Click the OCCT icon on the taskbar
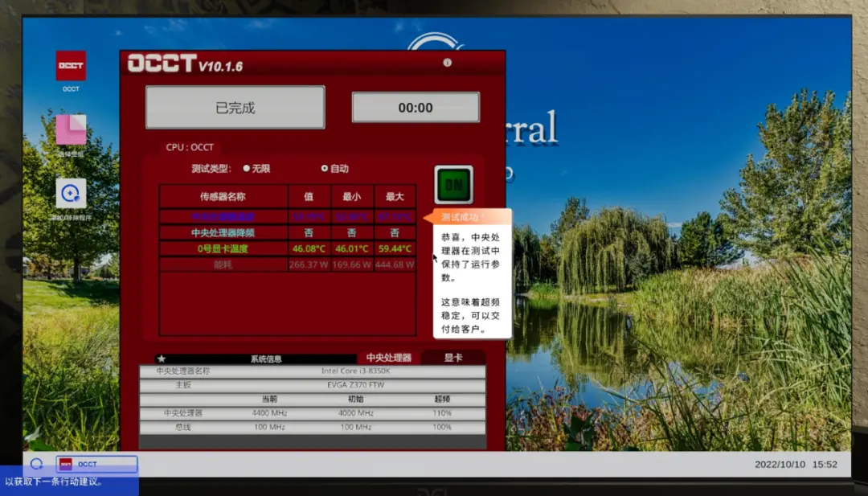 pos(96,464)
